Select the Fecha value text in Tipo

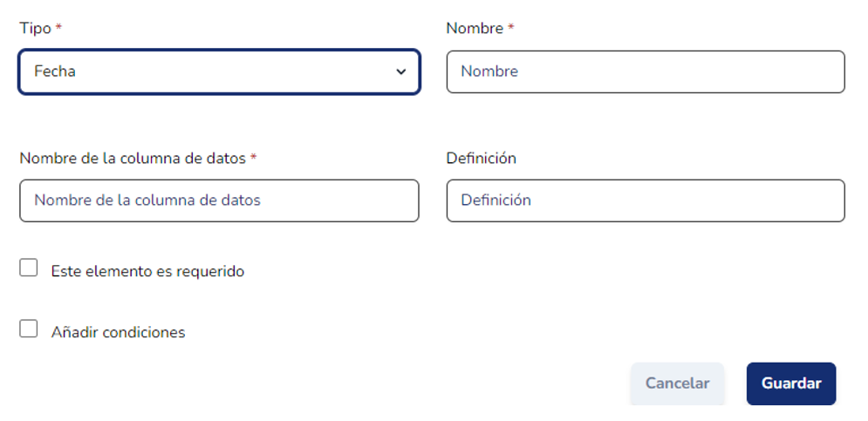click(55, 71)
